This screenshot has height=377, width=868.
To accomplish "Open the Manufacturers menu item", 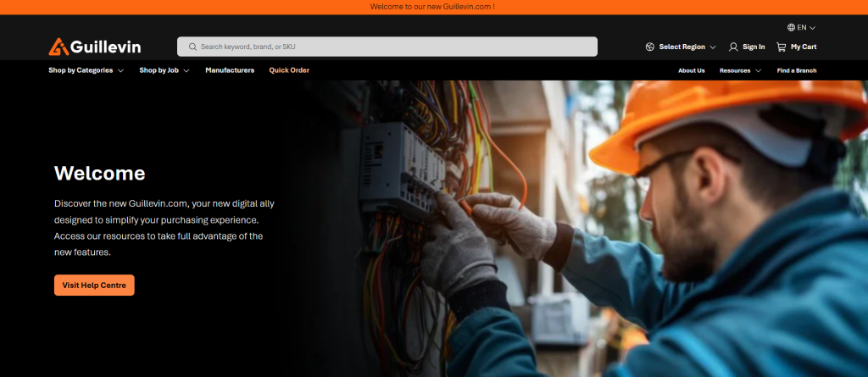I will coord(230,70).
